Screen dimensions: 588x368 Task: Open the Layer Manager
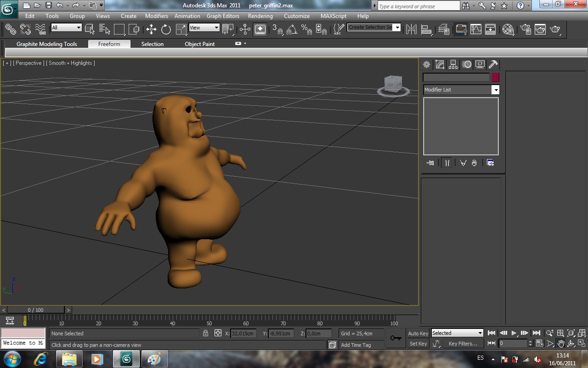tap(444, 29)
